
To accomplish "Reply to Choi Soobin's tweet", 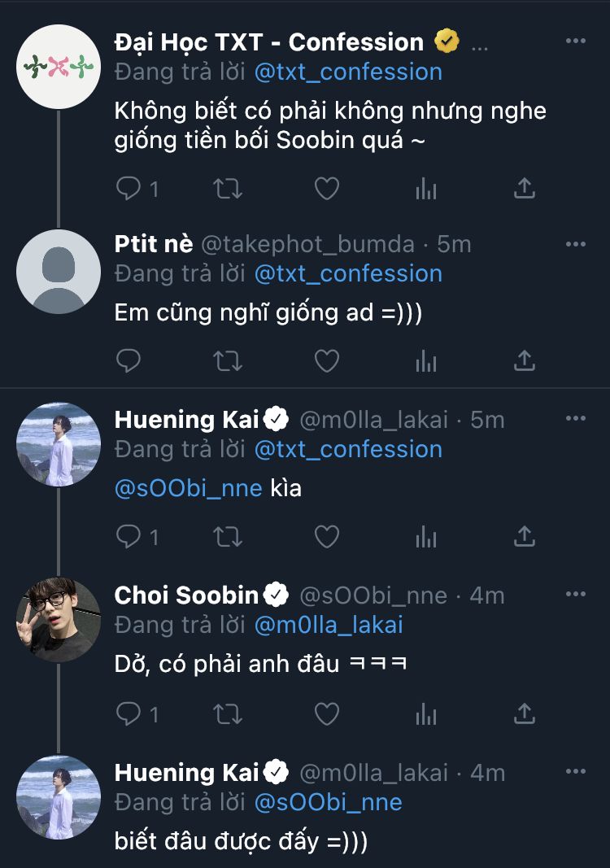I will (129, 713).
